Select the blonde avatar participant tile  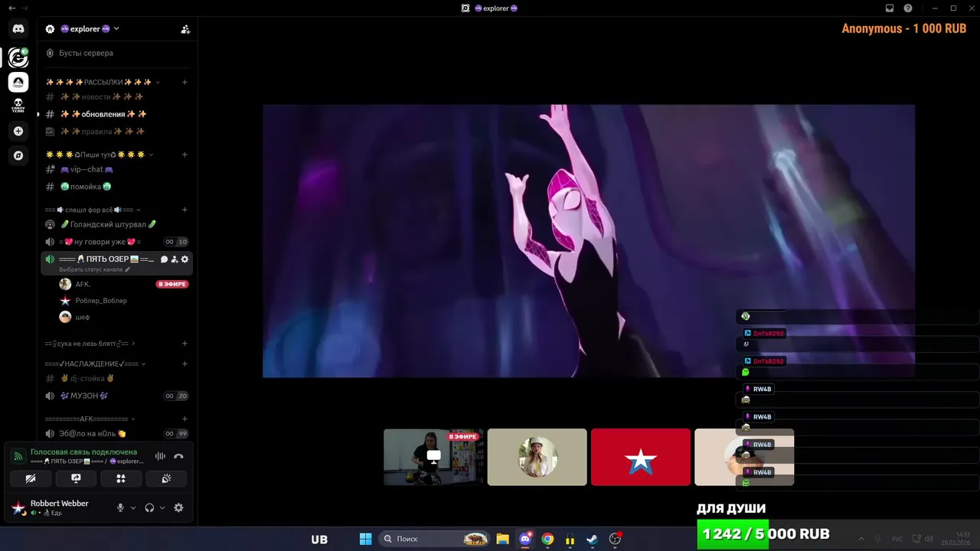[537, 457]
